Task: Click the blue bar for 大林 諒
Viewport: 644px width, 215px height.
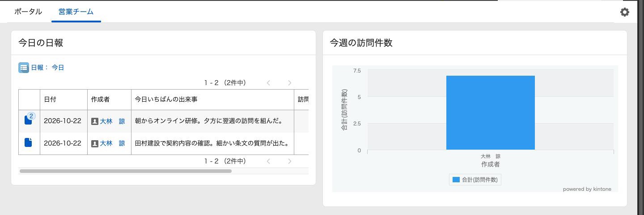Action: click(x=491, y=112)
